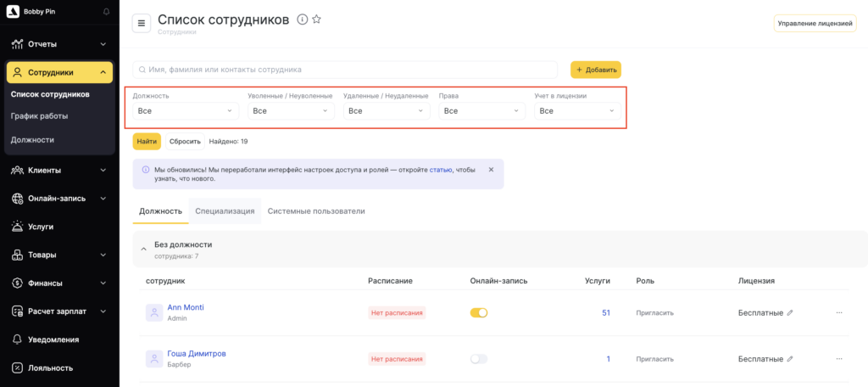The height and width of the screenshot is (387, 868).
Task: Open the статью link in the banner
Action: (x=441, y=170)
